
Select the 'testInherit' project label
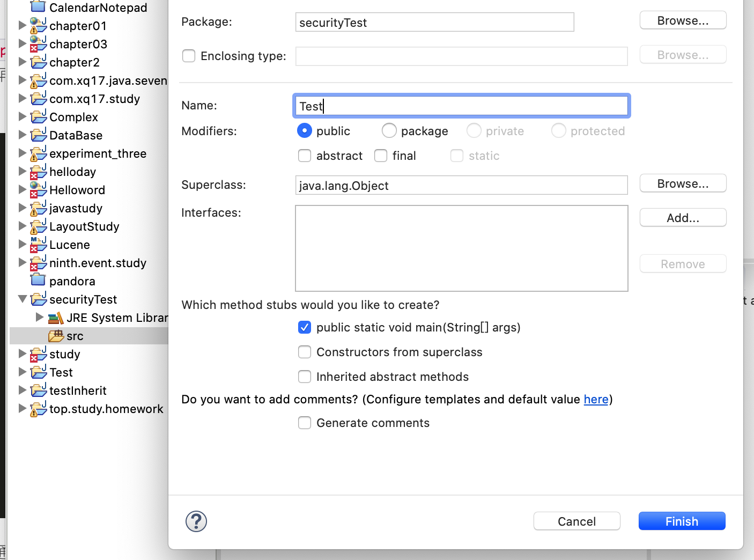pyautogui.click(x=78, y=390)
